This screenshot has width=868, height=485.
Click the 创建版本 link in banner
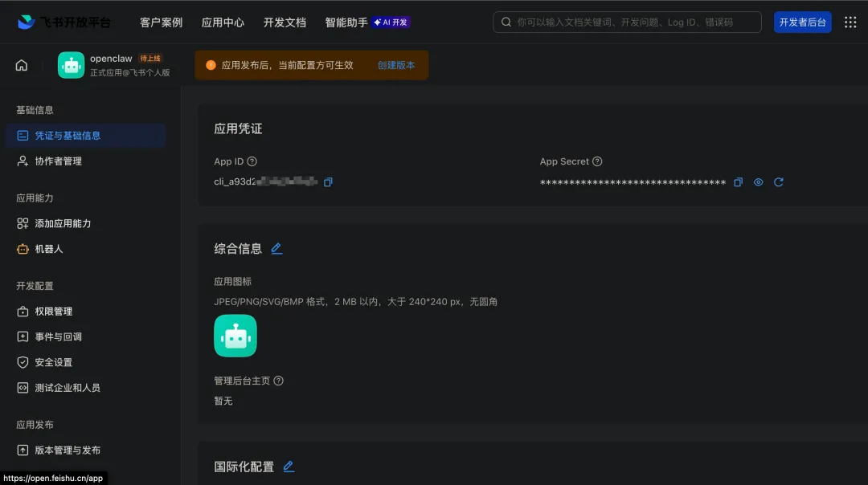[395, 65]
